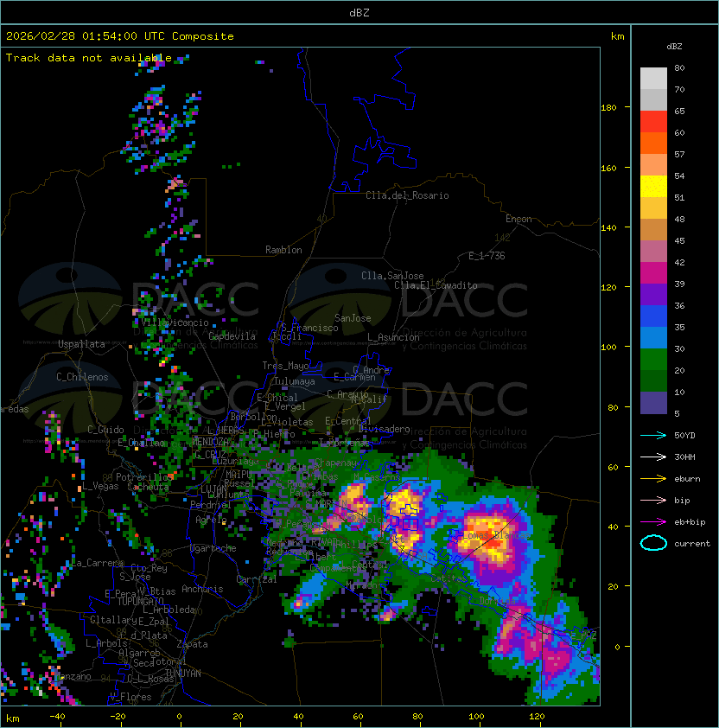Click the white 30HM arrow in legend

pos(653,457)
